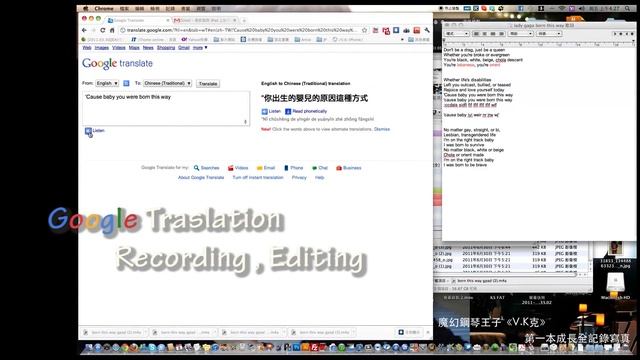Select align left in the text editor toolbar
Image resolution: width=640 pixels, height=360 pixels.
tap(476, 33)
